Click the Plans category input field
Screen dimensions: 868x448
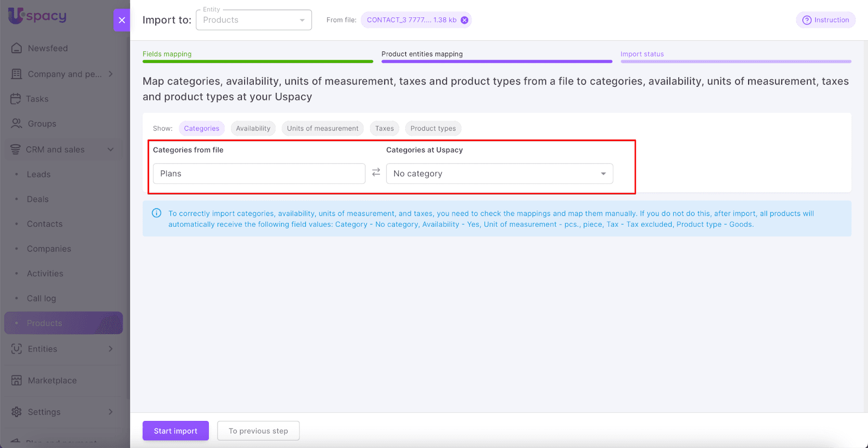click(259, 174)
